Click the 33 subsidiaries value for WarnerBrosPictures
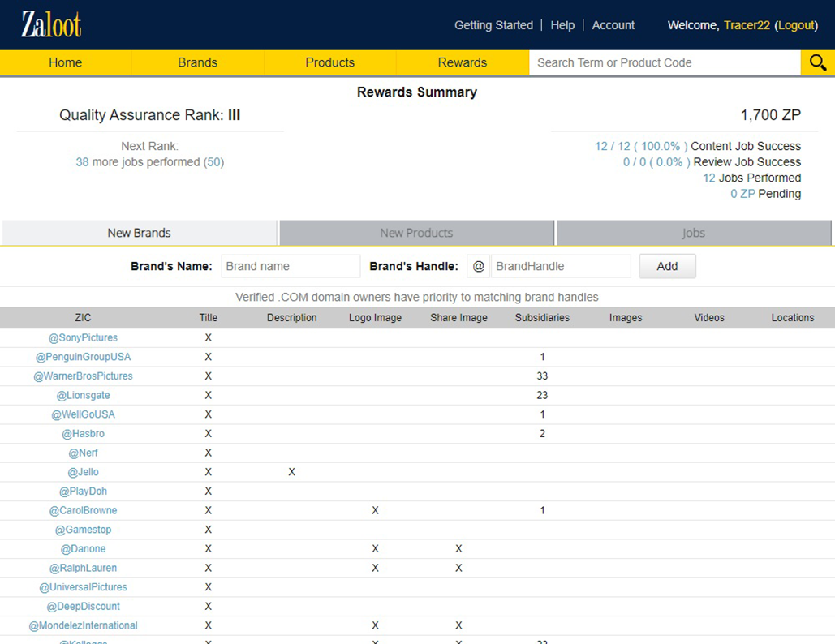 (x=542, y=376)
